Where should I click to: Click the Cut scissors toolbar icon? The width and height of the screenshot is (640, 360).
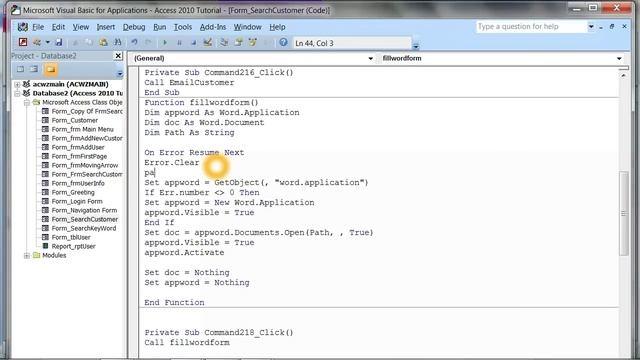click(75, 42)
